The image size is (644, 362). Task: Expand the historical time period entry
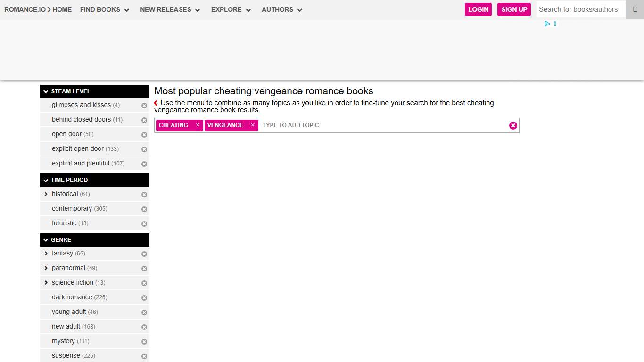click(46, 194)
